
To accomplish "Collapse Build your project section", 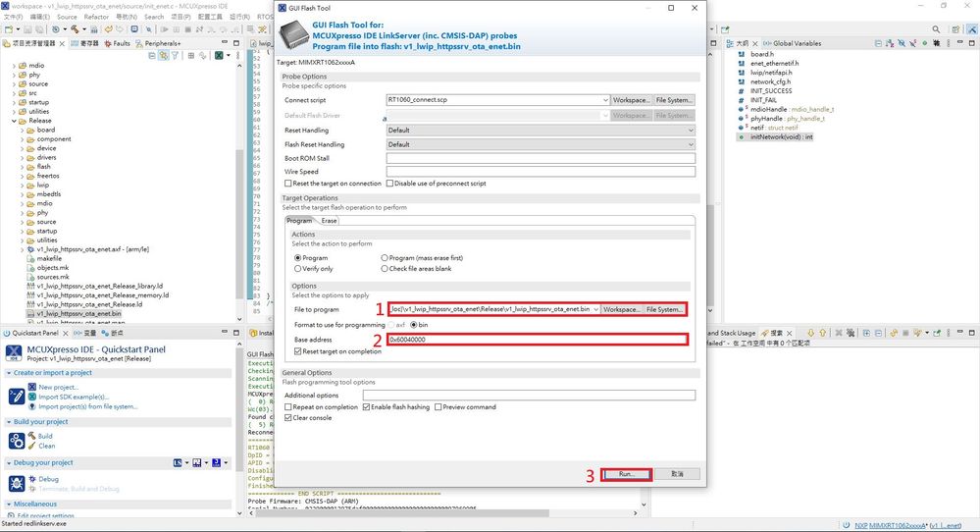I will [9, 422].
